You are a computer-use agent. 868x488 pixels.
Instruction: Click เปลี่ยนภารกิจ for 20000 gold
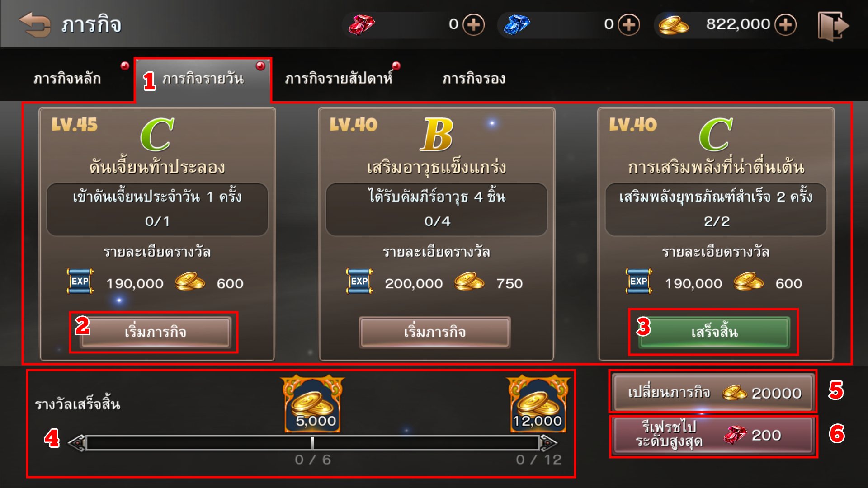(713, 392)
